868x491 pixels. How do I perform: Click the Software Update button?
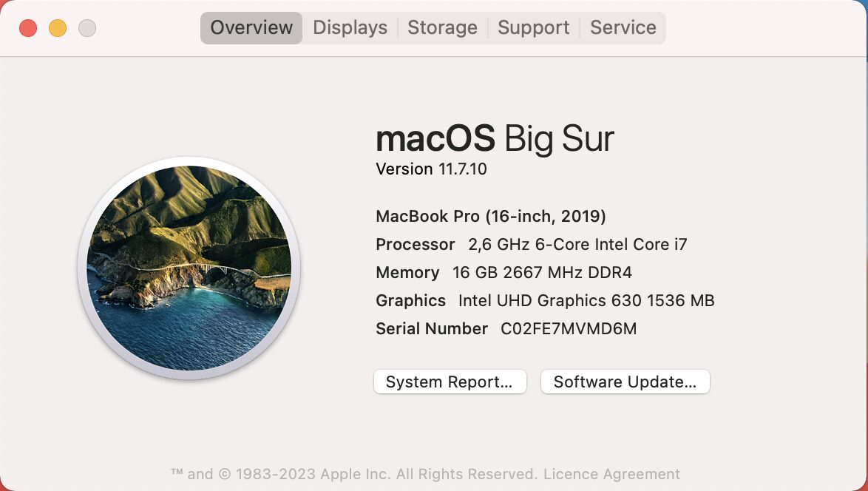point(625,382)
